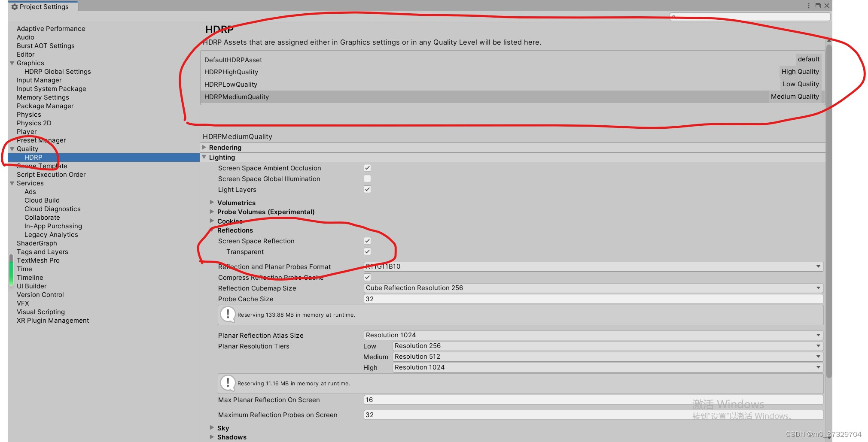Screen dimensions: 868x442
Task: Open ShaderGraph settings
Action: click(37, 243)
